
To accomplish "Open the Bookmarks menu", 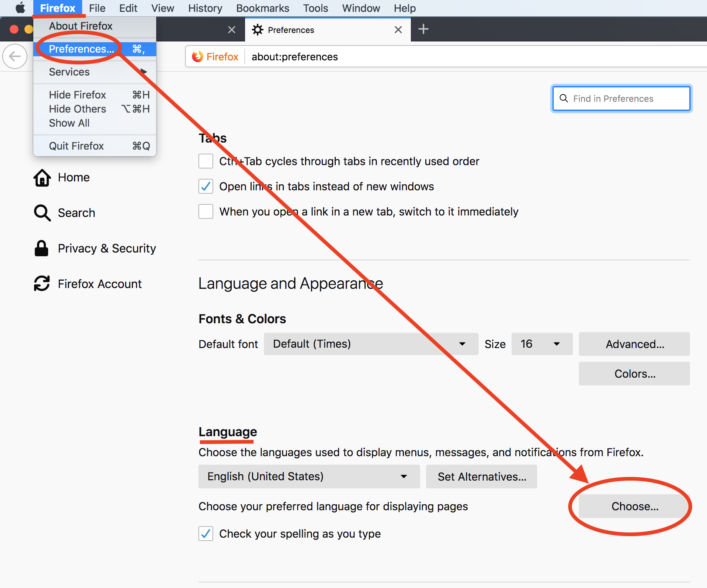I will coord(262,8).
